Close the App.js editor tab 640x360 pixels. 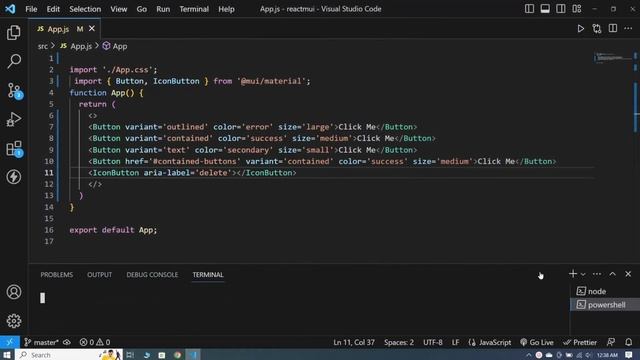[92, 29]
